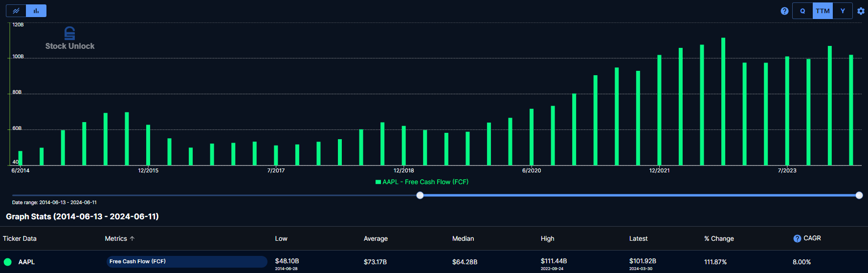
Task: Click the CAGR value 8.00%
Action: click(x=801, y=262)
